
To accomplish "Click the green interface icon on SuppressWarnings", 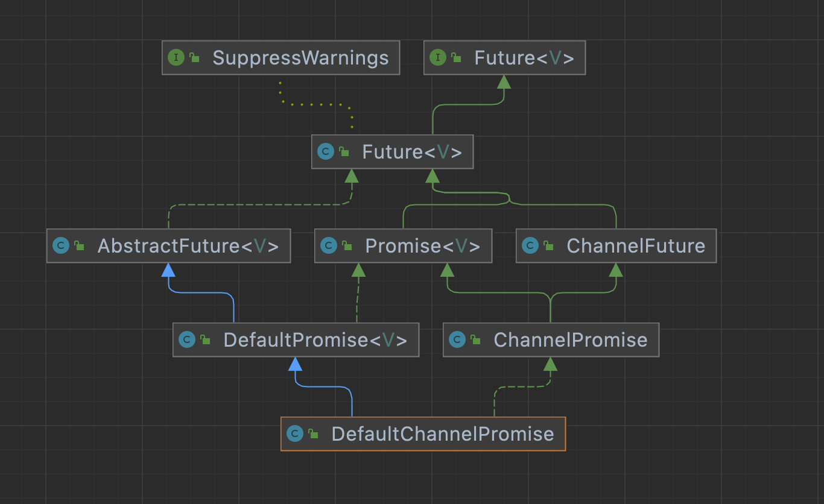I will point(176,58).
